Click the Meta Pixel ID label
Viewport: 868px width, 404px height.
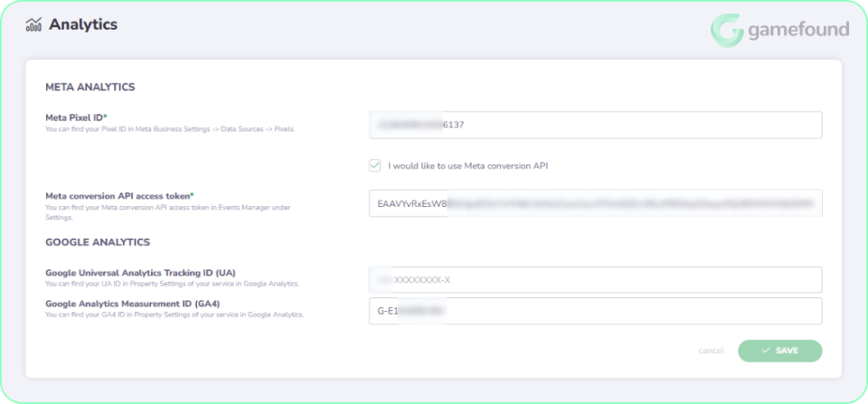76,117
